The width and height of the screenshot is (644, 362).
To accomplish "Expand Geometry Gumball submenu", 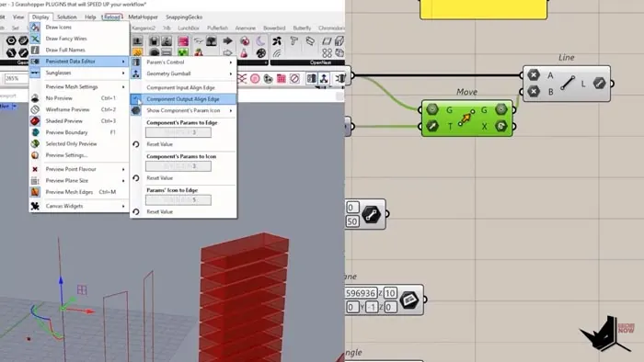I will (x=184, y=74).
